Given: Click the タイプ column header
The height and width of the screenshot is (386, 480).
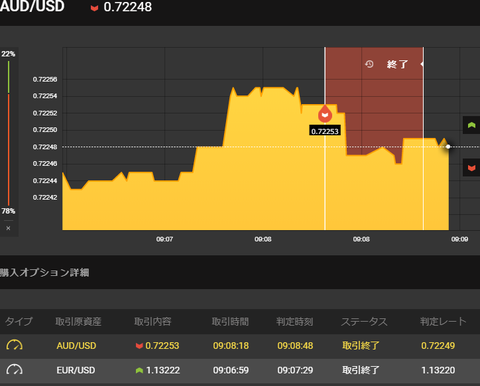Looking at the screenshot, I should [x=19, y=322].
